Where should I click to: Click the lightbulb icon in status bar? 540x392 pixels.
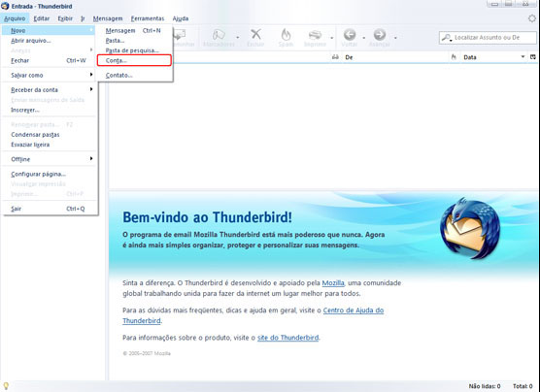pyautogui.click(x=6, y=386)
